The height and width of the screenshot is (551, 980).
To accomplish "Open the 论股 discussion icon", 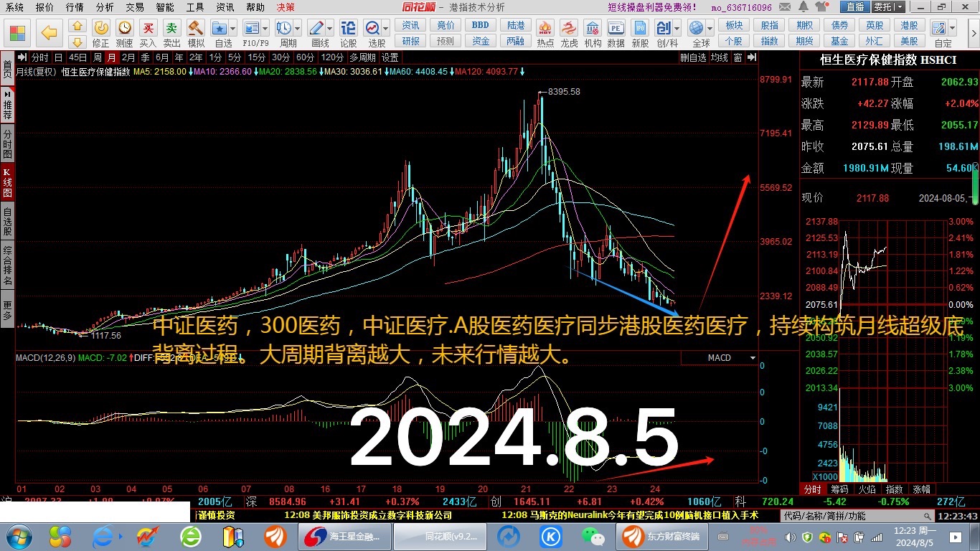I will (348, 27).
